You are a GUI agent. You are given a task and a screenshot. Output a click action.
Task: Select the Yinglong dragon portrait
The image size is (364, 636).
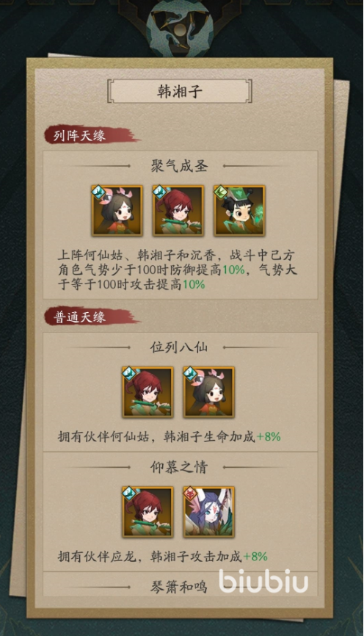click(x=208, y=512)
